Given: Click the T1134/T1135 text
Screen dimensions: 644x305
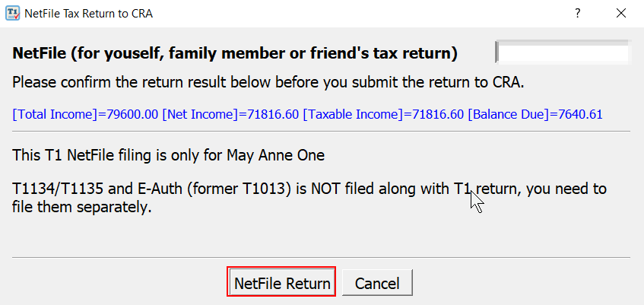Looking at the screenshot, I should (60, 189).
